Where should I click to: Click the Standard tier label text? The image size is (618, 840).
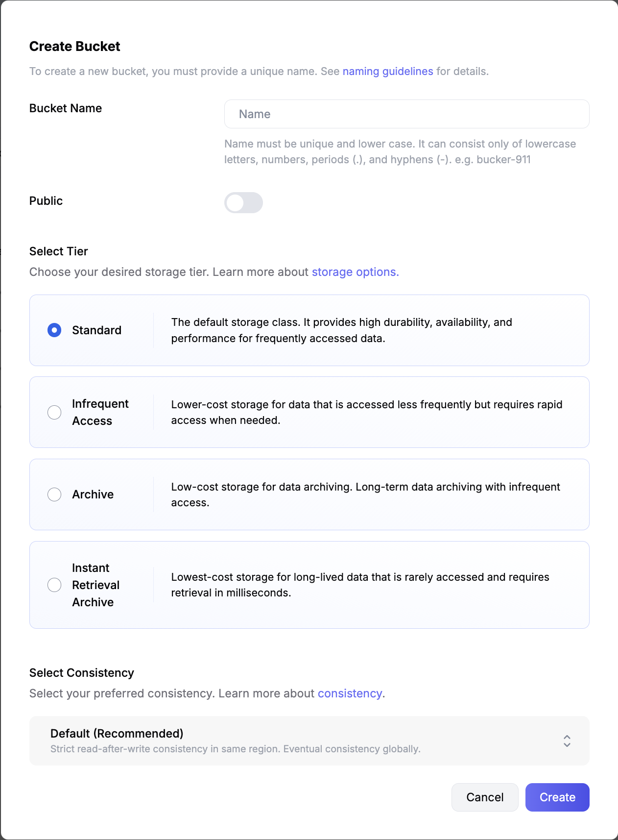(96, 330)
